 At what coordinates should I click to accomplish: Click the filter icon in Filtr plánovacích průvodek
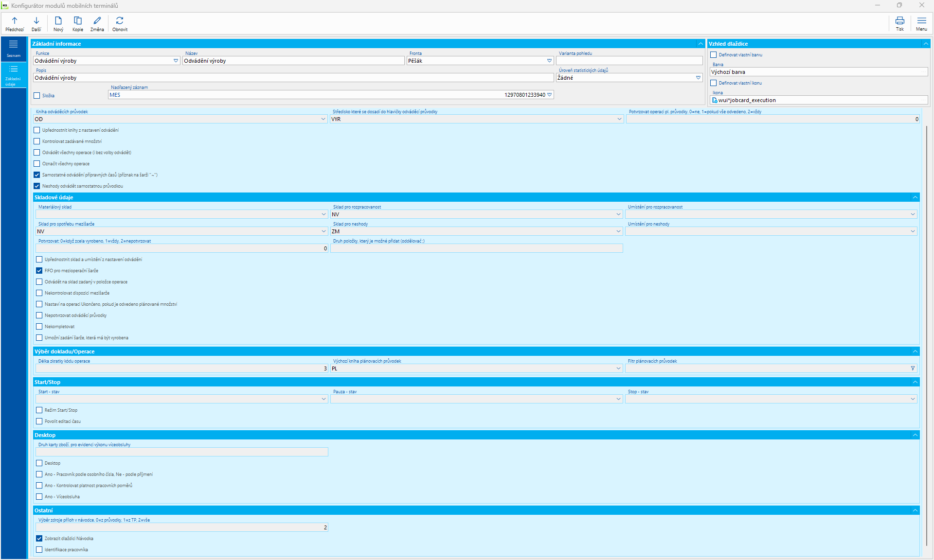pyautogui.click(x=913, y=368)
